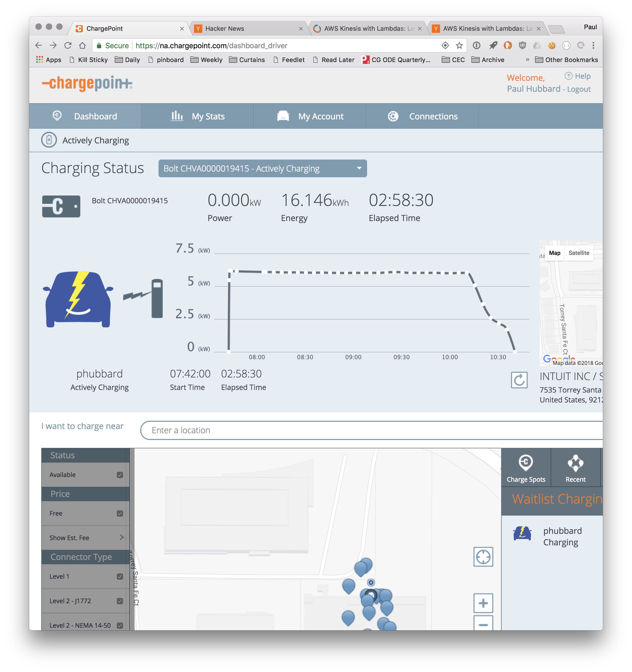Open the Bolt charging session dropdown
The height and width of the screenshot is (672, 632).
(x=262, y=168)
